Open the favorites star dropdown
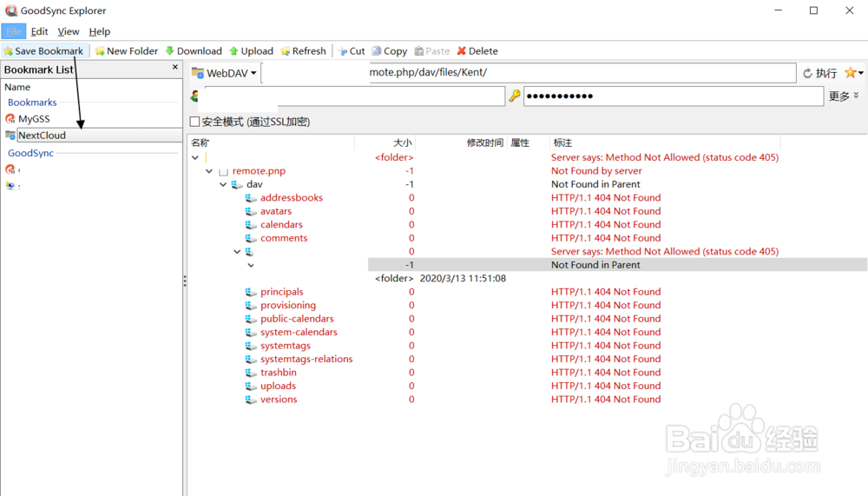 point(854,73)
